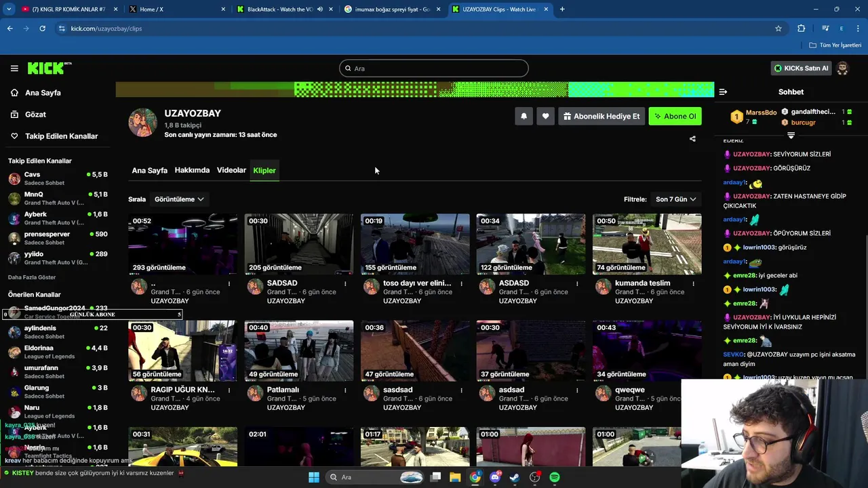Open a new browser tab
The image size is (868, 488).
562,9
